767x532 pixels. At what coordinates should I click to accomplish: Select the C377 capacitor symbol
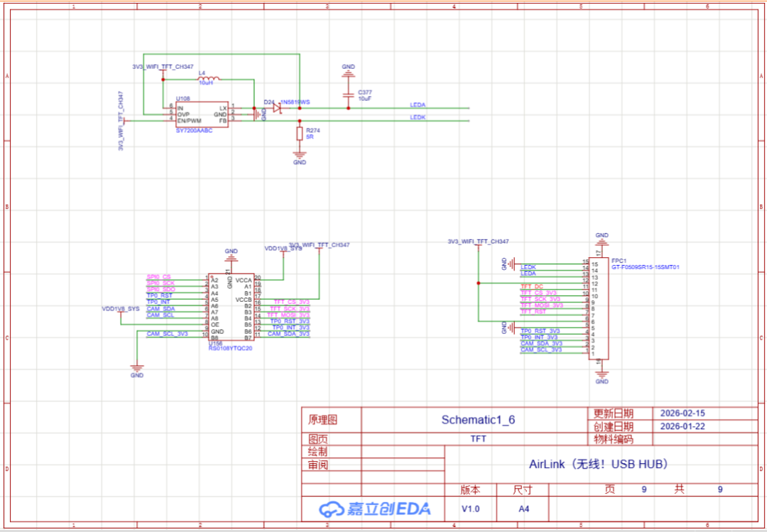click(x=348, y=95)
